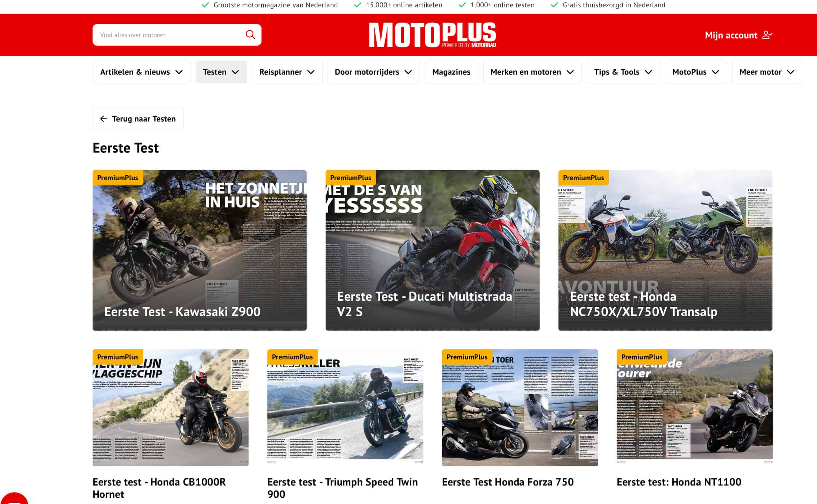
Task: Open the Honda Forza 750 test thumbnail
Action: tap(520, 408)
